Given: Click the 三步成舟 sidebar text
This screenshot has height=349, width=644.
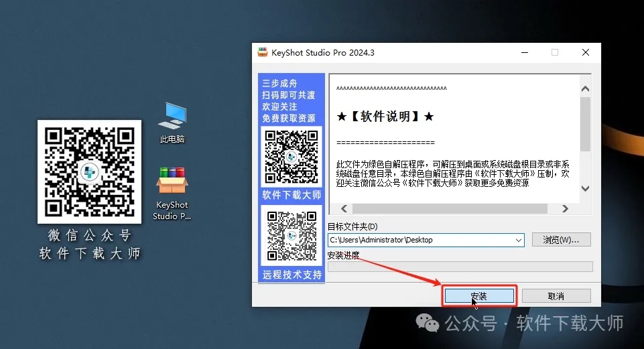Looking at the screenshot, I should tap(279, 83).
